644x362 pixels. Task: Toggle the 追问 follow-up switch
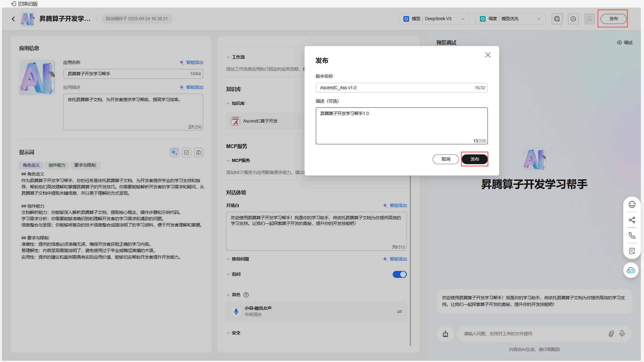click(x=399, y=274)
